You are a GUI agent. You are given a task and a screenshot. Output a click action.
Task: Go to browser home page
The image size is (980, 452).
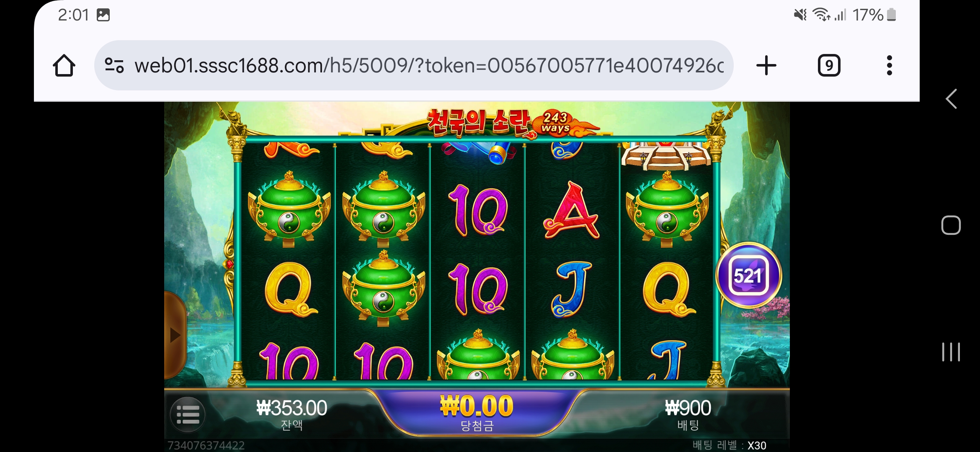64,65
